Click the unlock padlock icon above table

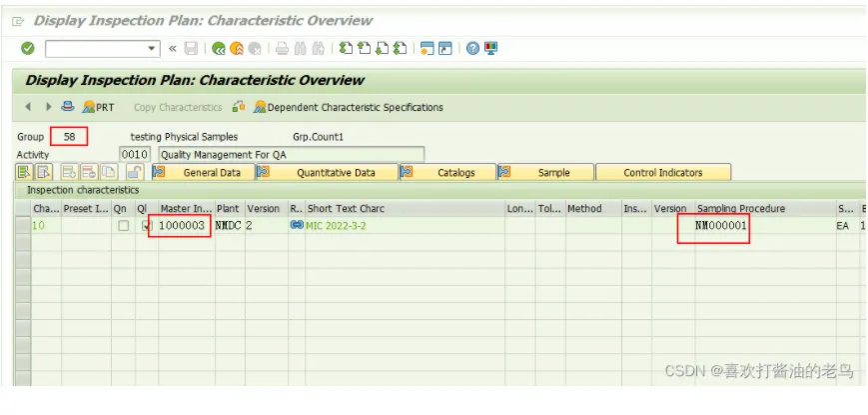[x=135, y=172]
